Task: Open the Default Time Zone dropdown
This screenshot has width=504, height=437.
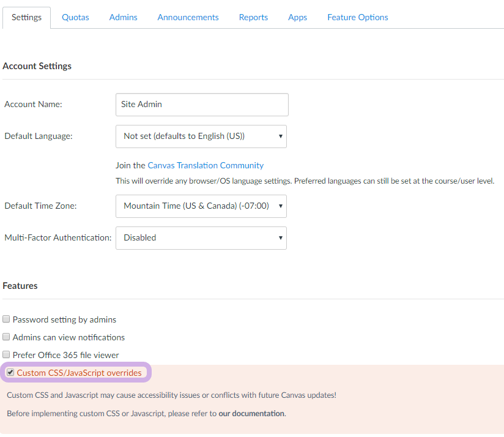Action: (x=201, y=206)
